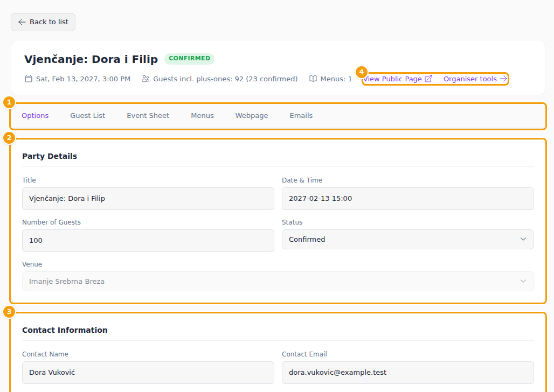Click the Number of Guests field

pos(148,241)
